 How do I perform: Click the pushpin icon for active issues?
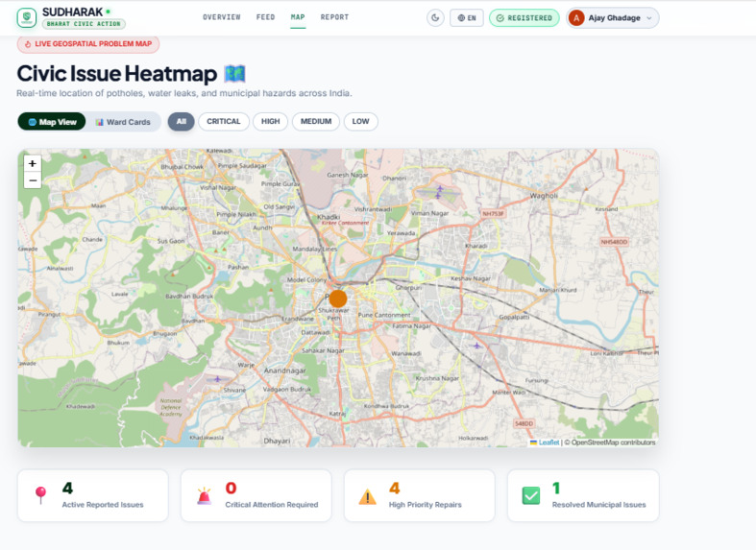tap(41, 495)
